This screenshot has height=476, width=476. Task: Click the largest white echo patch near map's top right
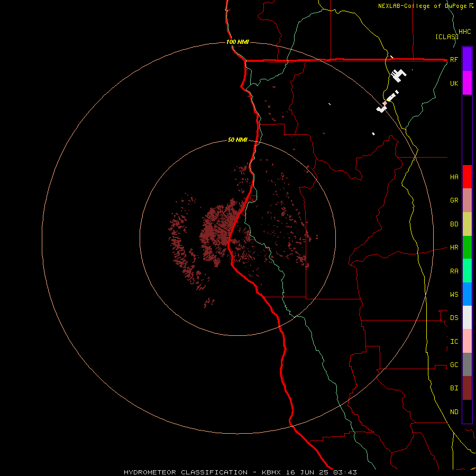click(398, 75)
